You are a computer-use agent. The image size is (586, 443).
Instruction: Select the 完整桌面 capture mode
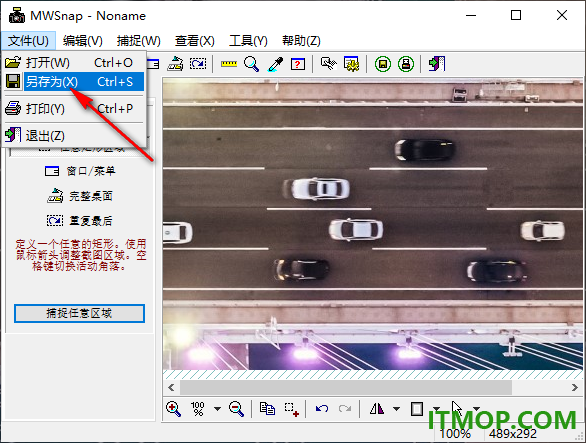[80, 196]
